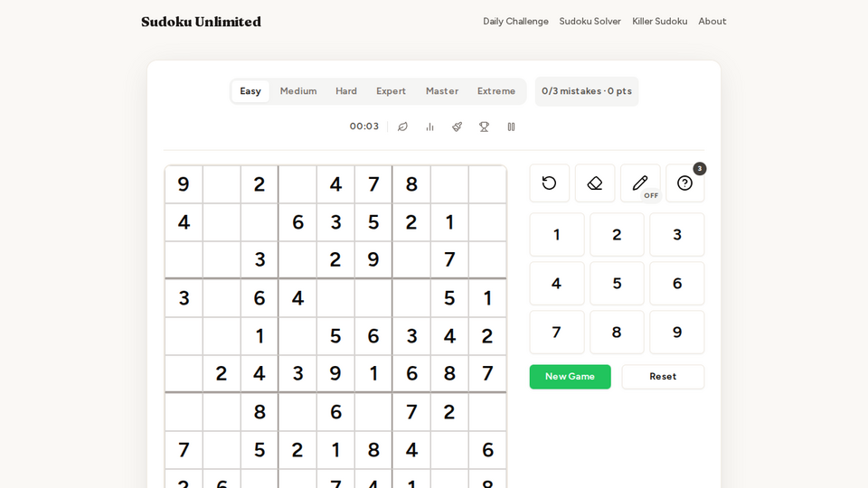Screen dimensions: 868x488
Task: Click the undo arrow icon
Action: 549,183
